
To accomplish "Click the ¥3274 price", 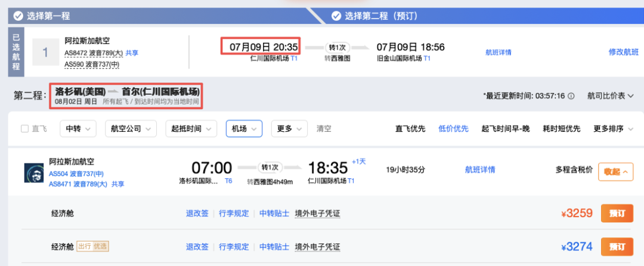I will pyautogui.click(x=577, y=247).
